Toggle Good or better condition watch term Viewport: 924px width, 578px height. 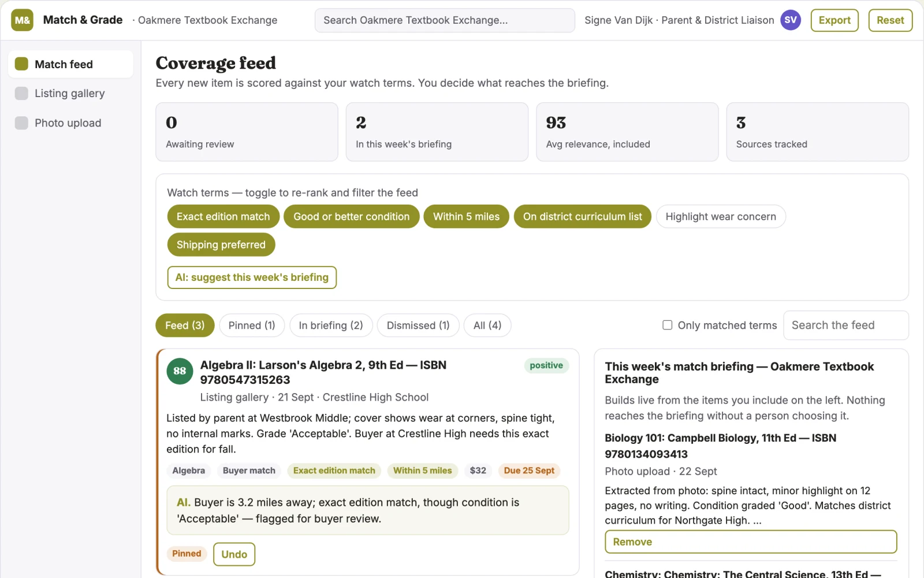[x=351, y=216]
